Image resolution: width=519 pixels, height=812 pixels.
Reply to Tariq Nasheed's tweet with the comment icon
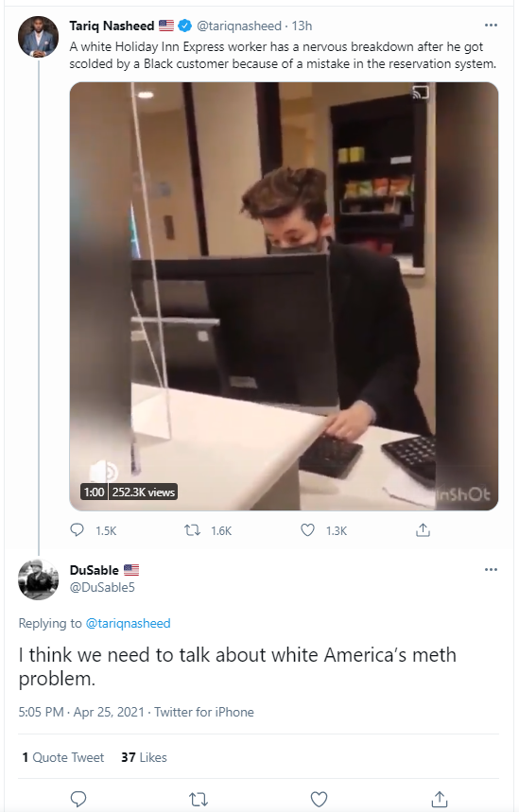pos(78,529)
